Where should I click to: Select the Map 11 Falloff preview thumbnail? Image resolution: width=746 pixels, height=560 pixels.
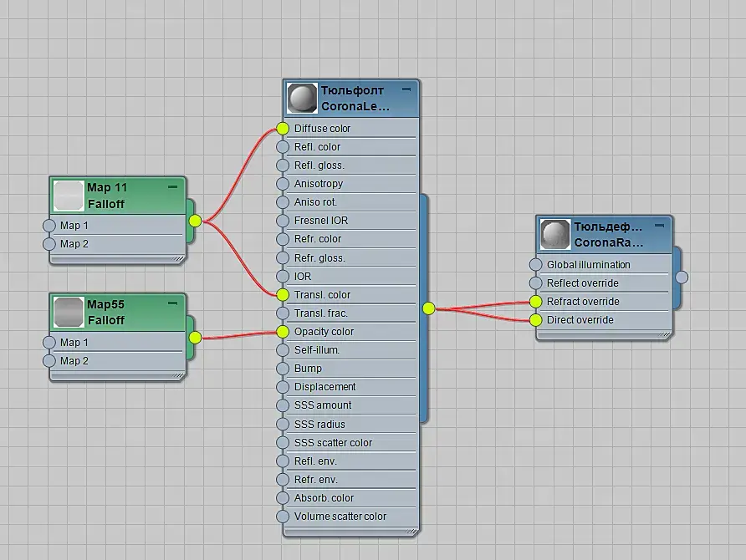tap(69, 196)
